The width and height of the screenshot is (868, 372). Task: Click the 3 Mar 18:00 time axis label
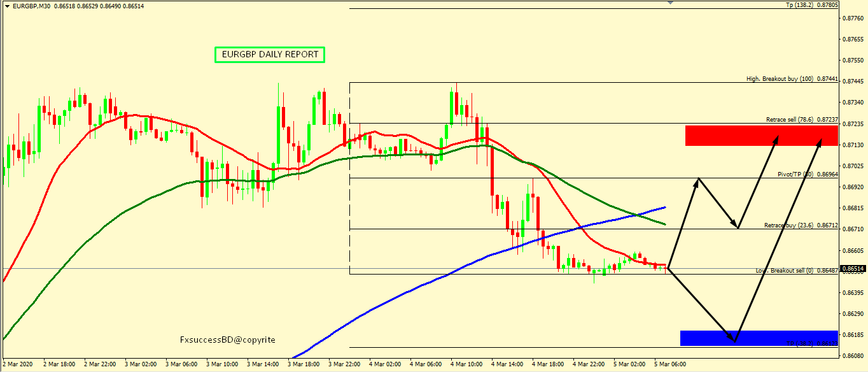pyautogui.click(x=302, y=364)
